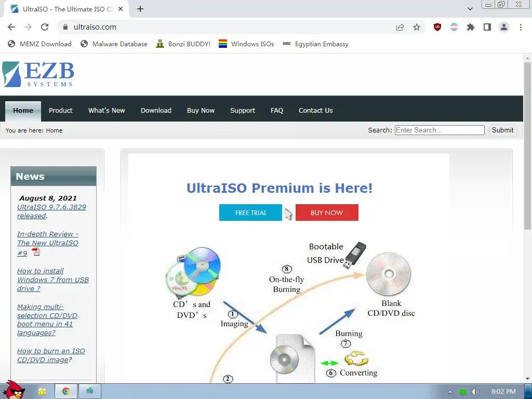Screen dimensions: 532x399
Task: Open How to install Windows 7 link
Action: click(x=53, y=280)
